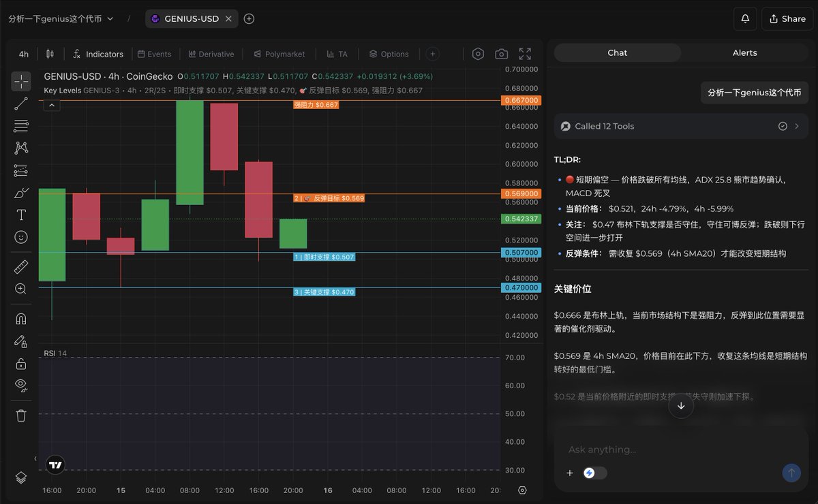
Task: Select the ruler measure tool
Action: click(21, 266)
